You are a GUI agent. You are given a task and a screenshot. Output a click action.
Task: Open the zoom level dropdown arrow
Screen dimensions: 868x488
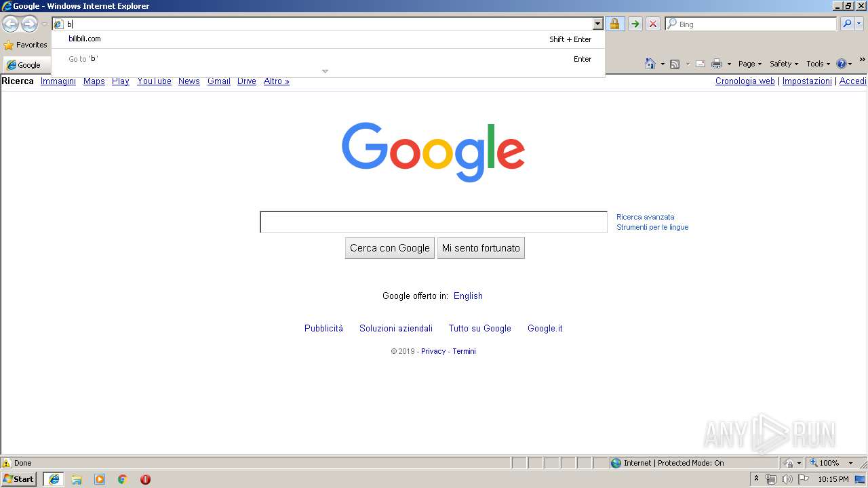[x=850, y=464]
